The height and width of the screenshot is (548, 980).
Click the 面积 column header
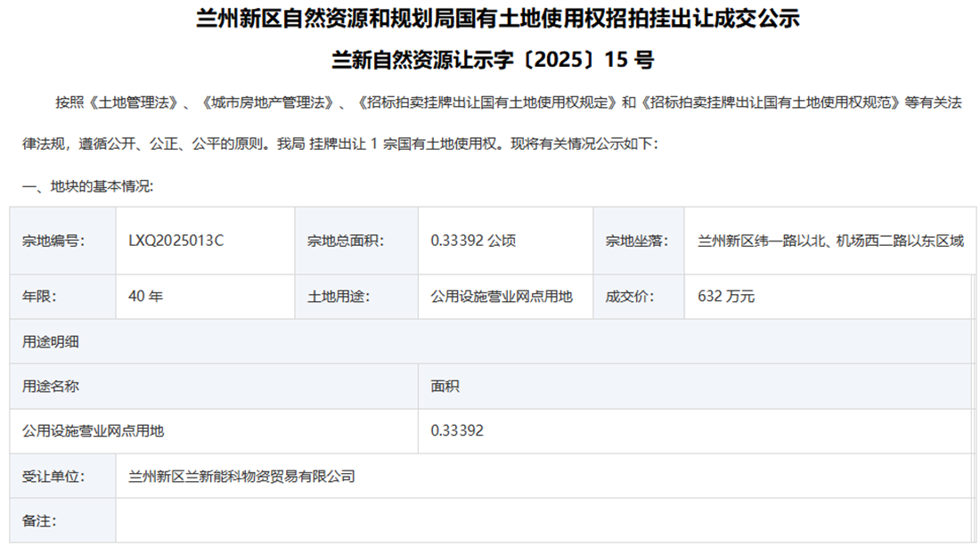[x=445, y=387]
